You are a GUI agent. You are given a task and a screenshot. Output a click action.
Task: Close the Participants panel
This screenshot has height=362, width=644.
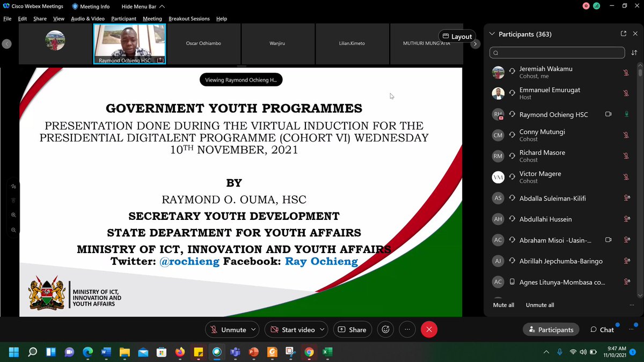(x=636, y=34)
